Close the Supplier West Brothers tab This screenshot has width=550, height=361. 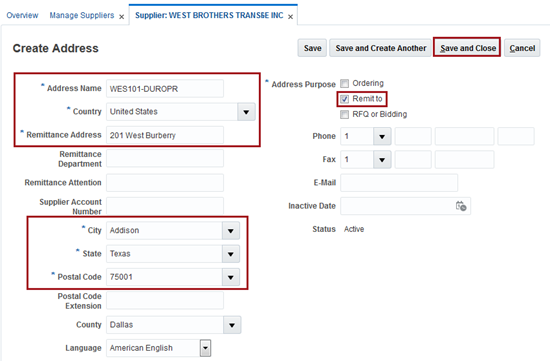290,16
